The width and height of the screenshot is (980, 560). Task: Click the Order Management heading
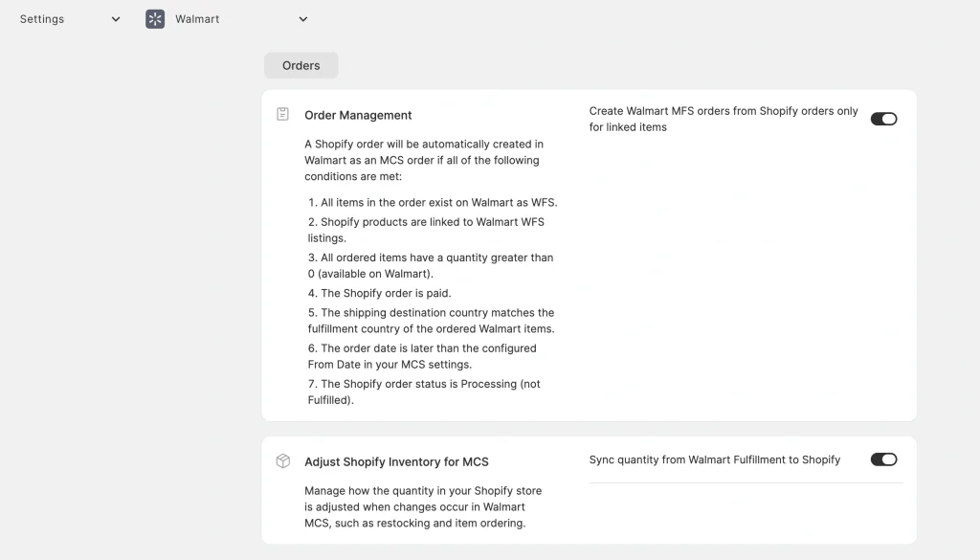click(358, 115)
